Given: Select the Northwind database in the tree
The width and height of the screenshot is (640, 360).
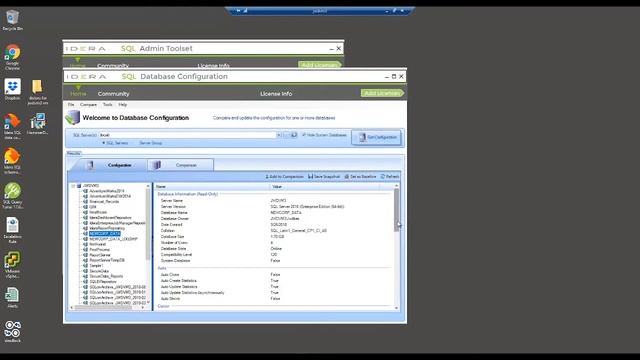Looking at the screenshot, I should (98, 244).
